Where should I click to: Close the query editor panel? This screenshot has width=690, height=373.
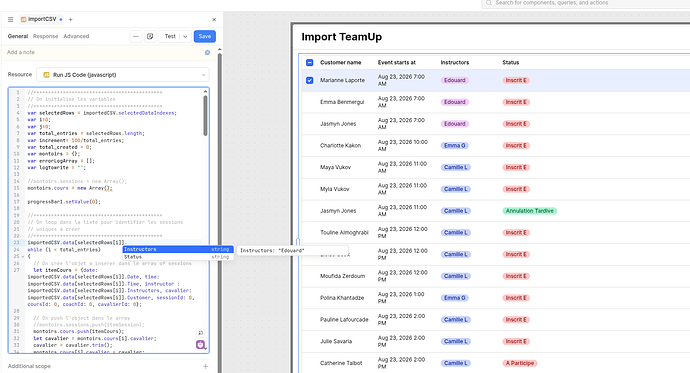coord(214,19)
